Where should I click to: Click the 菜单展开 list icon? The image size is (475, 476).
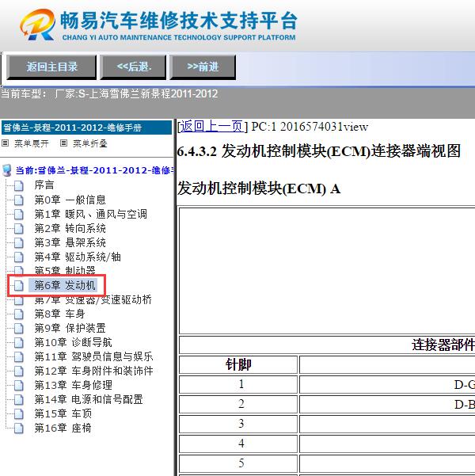click(x=6, y=143)
